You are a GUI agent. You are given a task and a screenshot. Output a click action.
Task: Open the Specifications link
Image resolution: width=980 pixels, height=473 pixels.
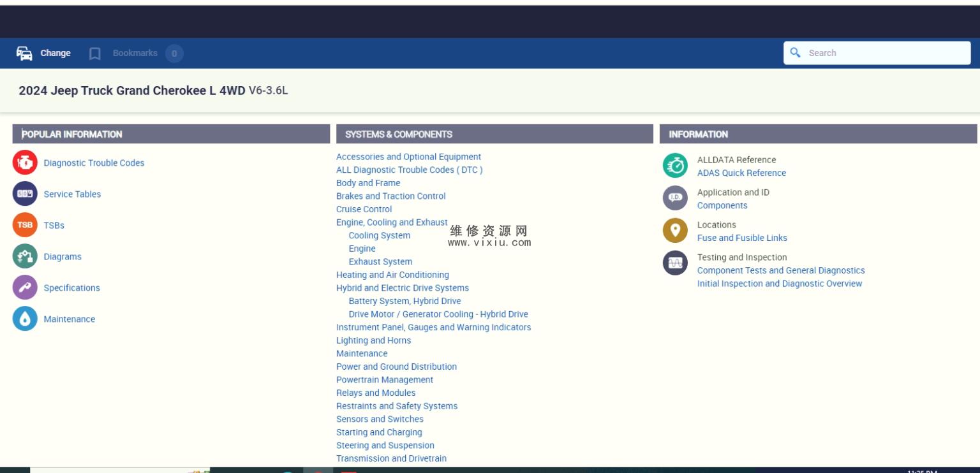72,288
